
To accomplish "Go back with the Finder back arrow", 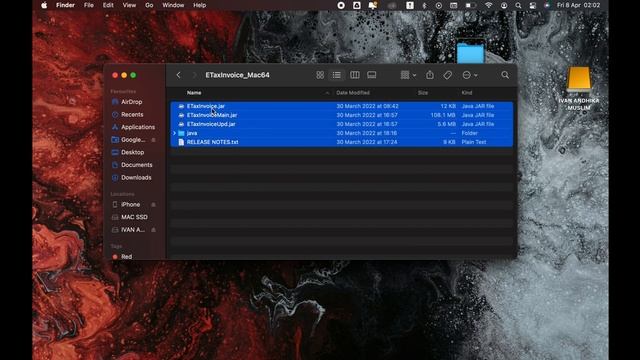I will point(178,75).
